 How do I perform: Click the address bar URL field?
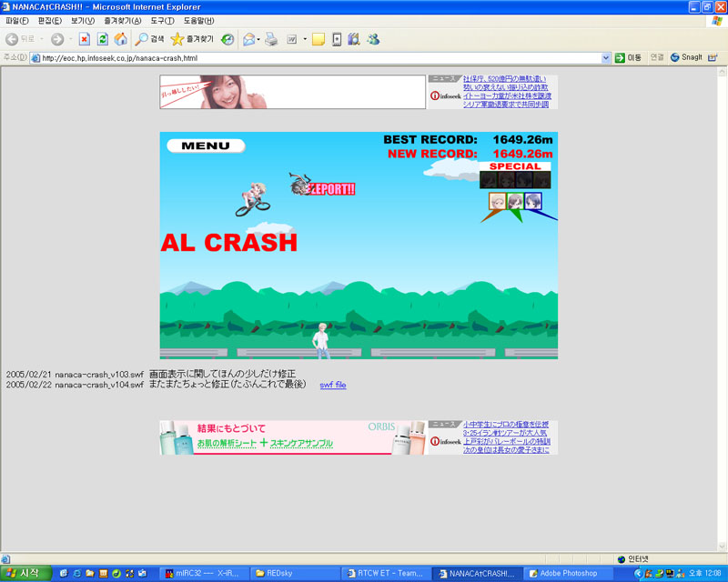pos(318,57)
